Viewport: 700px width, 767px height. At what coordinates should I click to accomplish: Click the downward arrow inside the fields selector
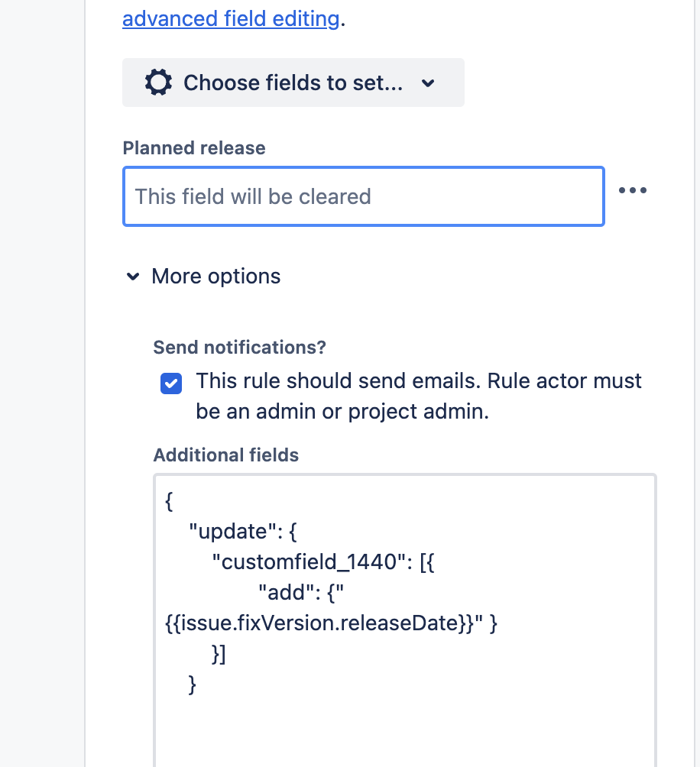[x=428, y=83]
